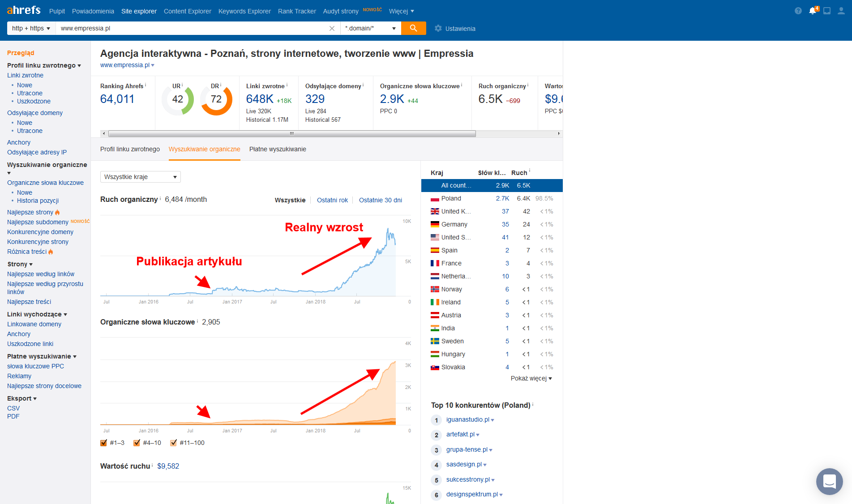The image size is (852, 504).
Task: Select the All countries row
Action: click(492, 185)
